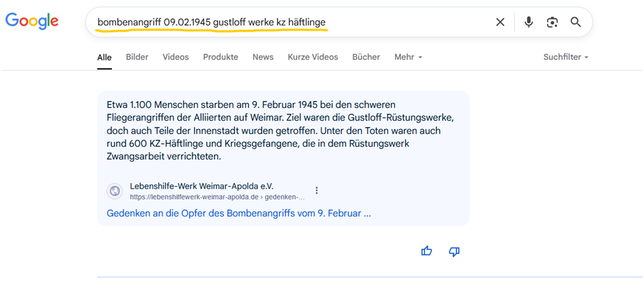Viewport: 644px width, 292px height.
Task: Rate the snippet with thumbs down
Action: (454, 251)
